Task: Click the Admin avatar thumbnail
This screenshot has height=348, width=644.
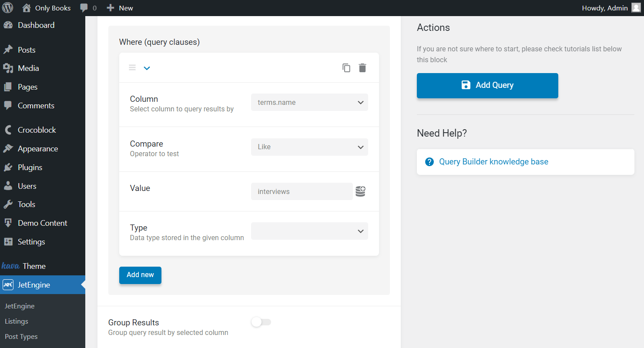Action: tap(636, 8)
